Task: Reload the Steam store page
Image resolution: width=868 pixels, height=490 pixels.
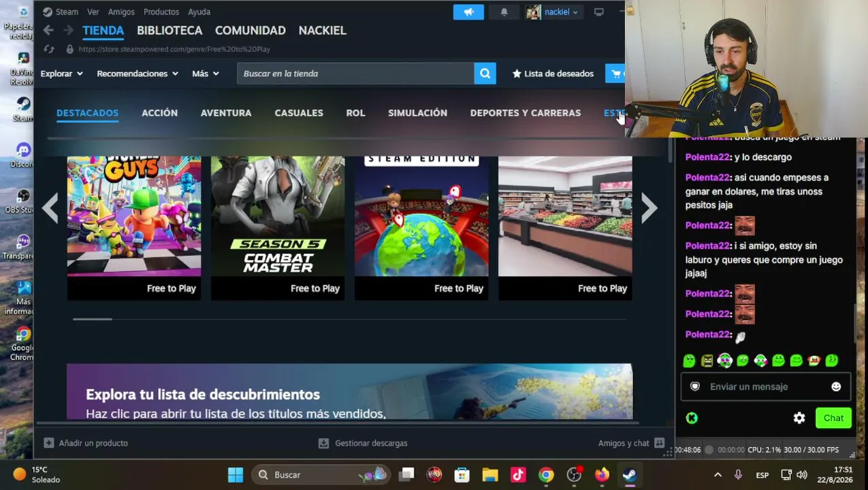Action: tap(48, 49)
